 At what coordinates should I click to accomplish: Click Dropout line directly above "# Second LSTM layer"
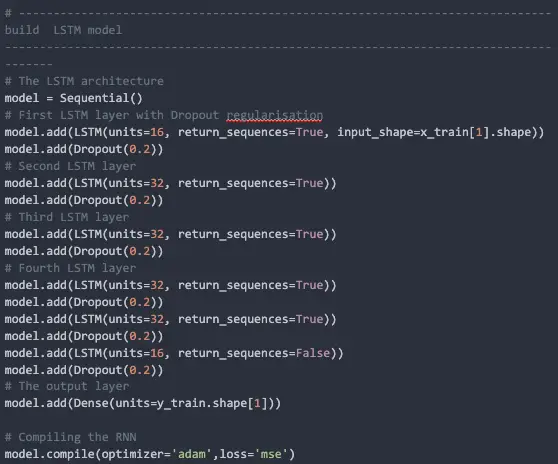coord(84,149)
